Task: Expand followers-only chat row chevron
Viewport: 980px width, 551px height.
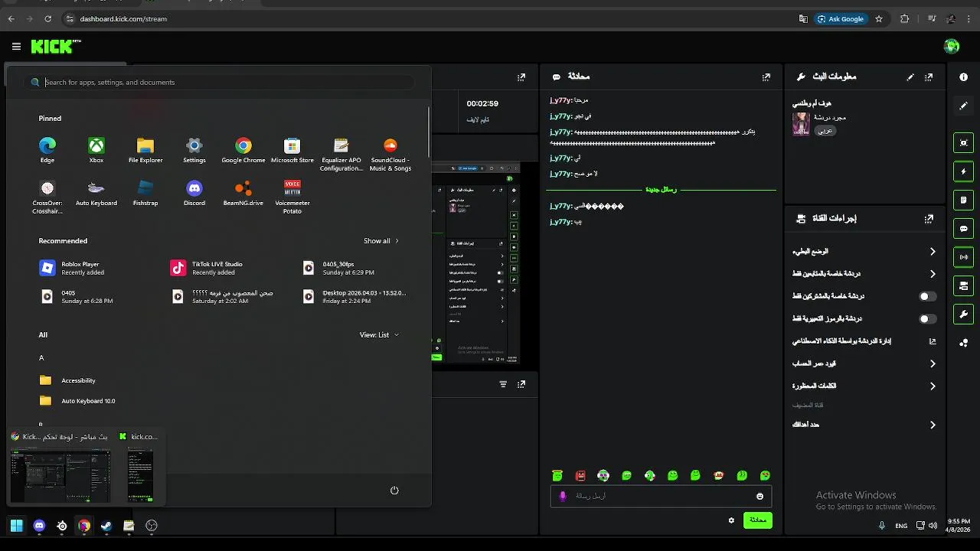Action: pyautogui.click(x=932, y=274)
